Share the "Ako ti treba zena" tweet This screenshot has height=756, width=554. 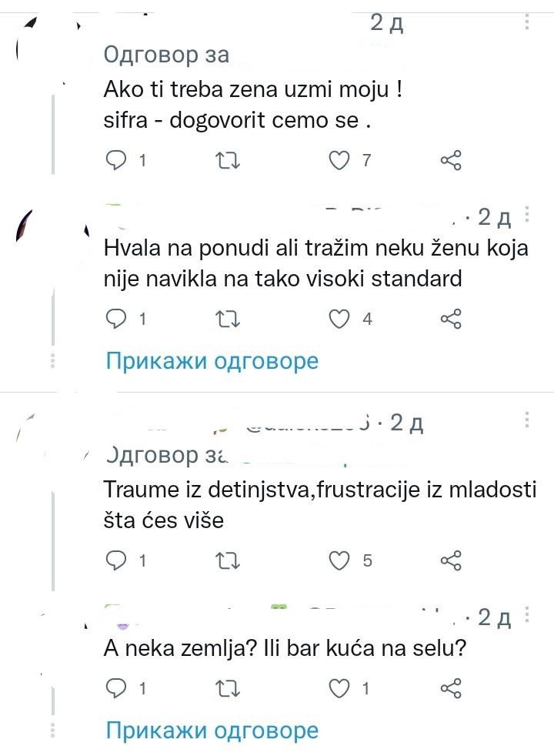coord(452,161)
